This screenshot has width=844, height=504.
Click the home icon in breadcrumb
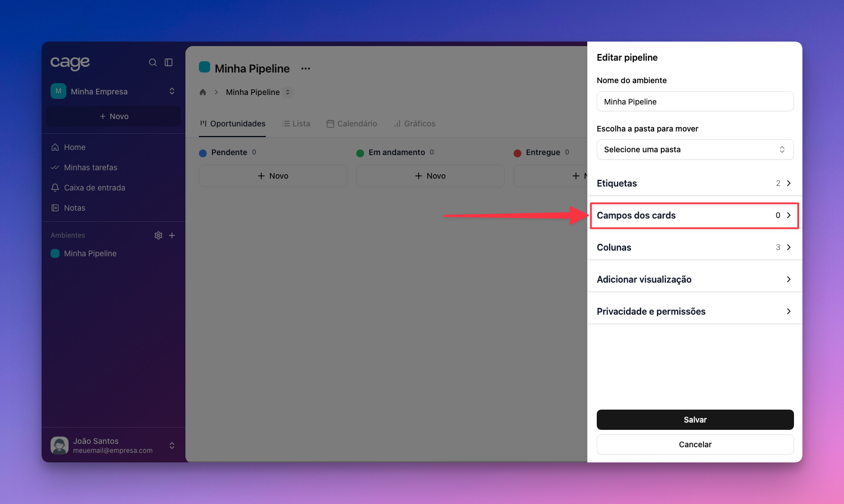(203, 92)
